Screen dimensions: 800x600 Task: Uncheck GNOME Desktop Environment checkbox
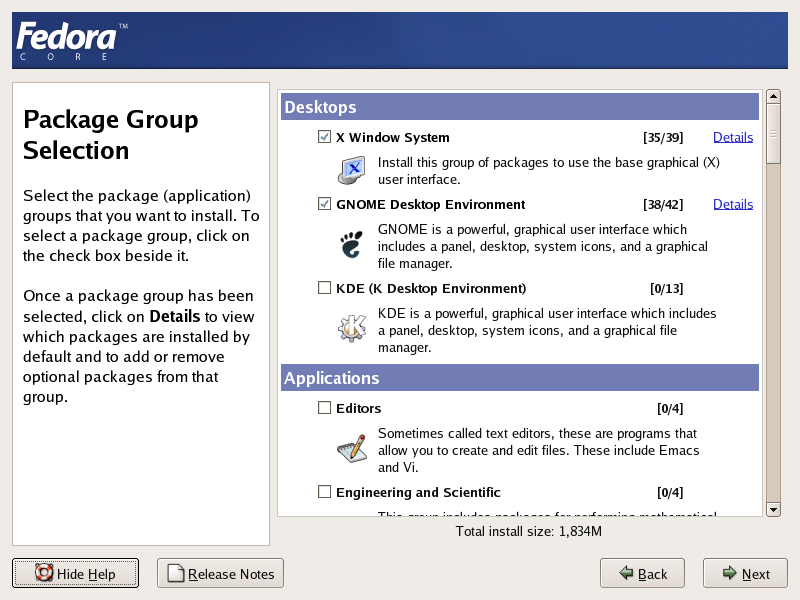[324, 204]
